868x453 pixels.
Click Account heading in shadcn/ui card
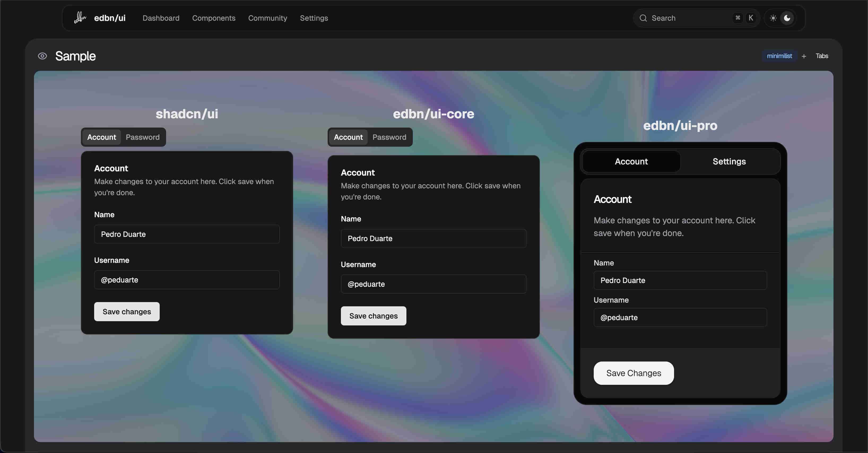(x=111, y=168)
